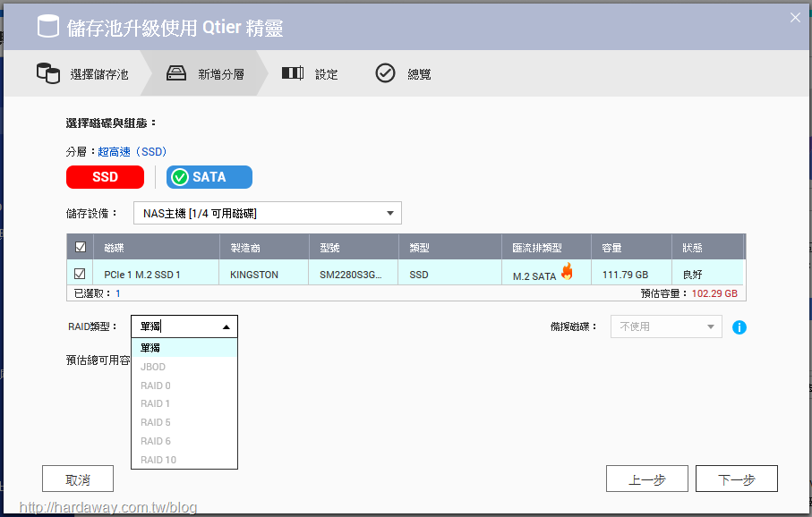Click the 102.29 GB estimated capacity value
The height and width of the screenshot is (517, 812).
(714, 293)
